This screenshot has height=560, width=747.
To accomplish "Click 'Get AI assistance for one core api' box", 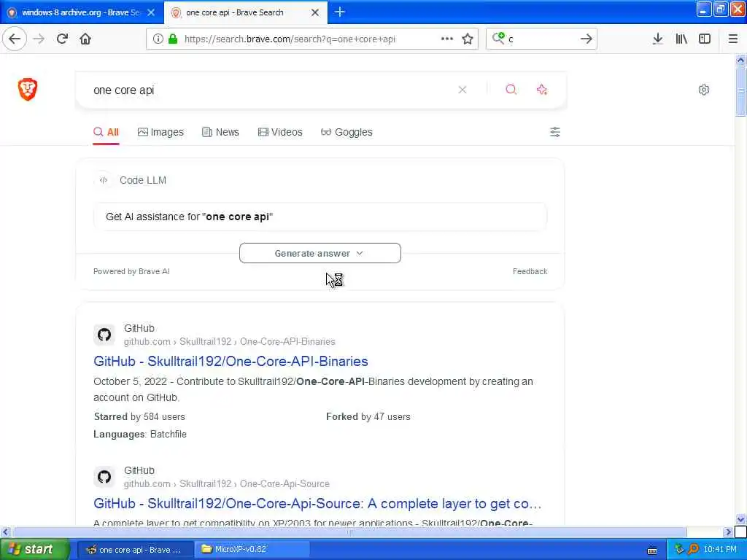I will tap(320, 217).
